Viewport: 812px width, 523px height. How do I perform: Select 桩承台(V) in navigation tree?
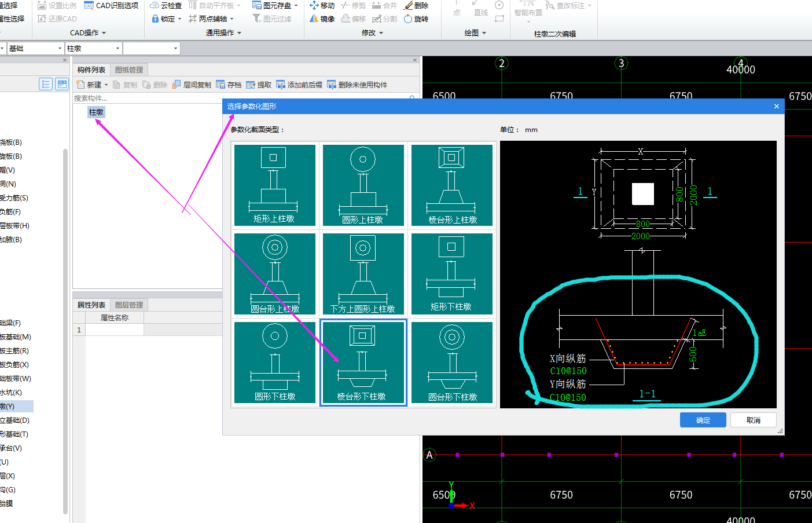coord(11,448)
